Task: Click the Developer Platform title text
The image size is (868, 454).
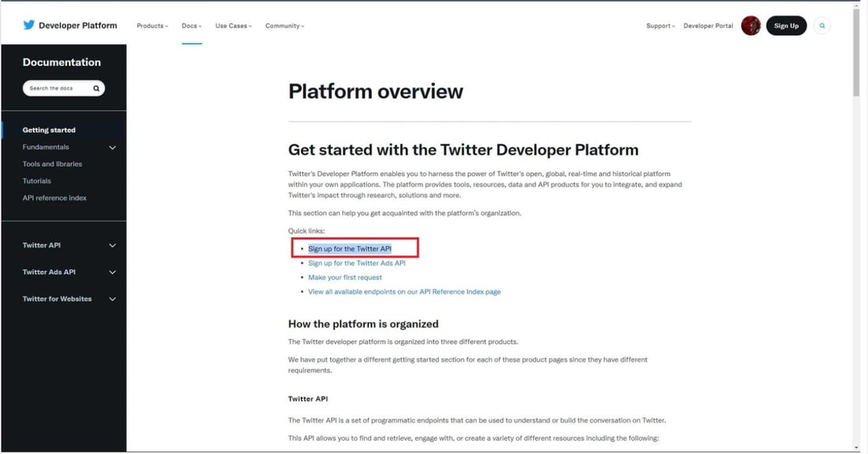Action: click(78, 25)
